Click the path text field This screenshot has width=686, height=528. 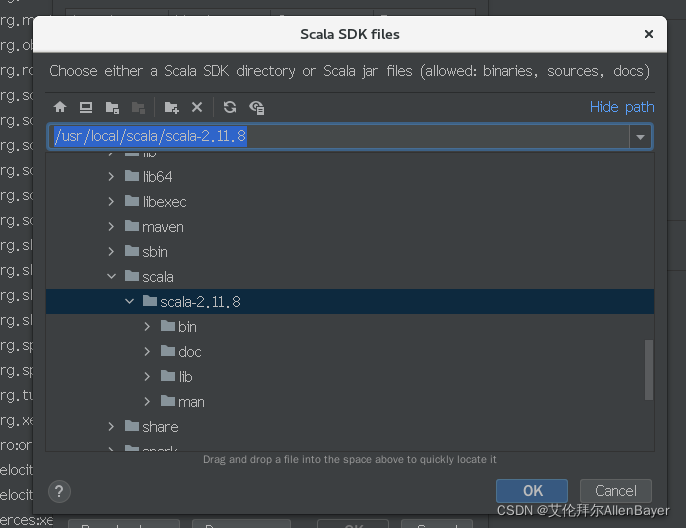(338, 136)
